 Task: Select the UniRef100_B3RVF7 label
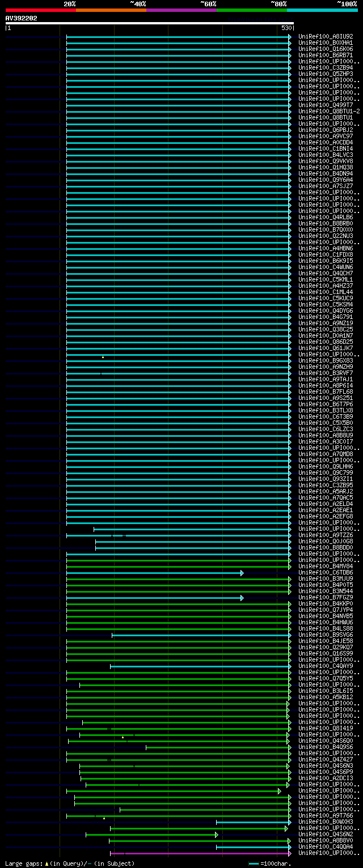pyautogui.click(x=326, y=373)
